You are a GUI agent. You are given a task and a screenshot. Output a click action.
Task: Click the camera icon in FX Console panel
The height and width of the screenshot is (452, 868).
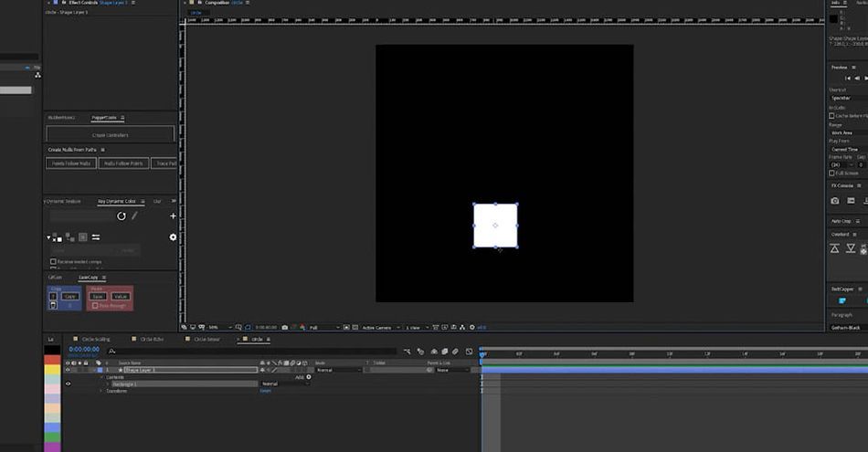(x=835, y=201)
